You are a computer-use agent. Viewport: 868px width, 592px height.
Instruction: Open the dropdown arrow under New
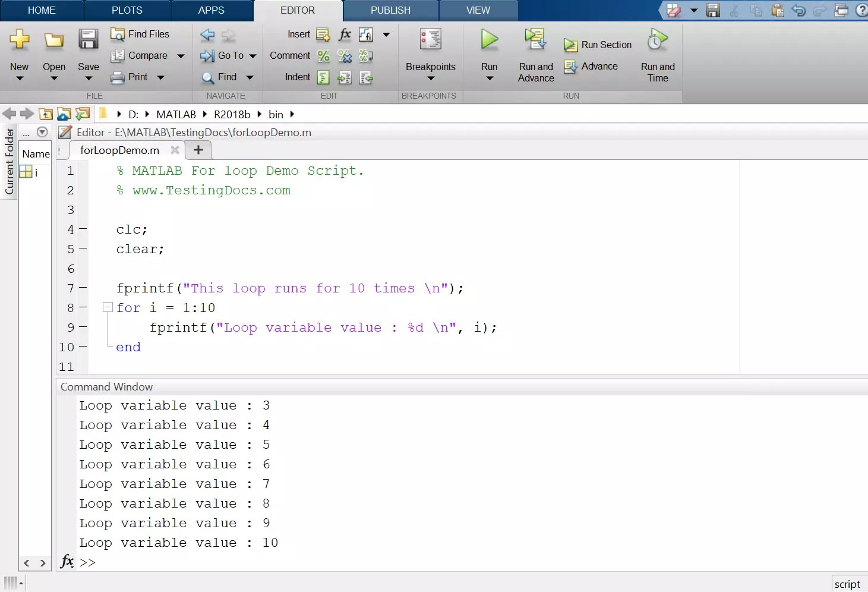20,78
